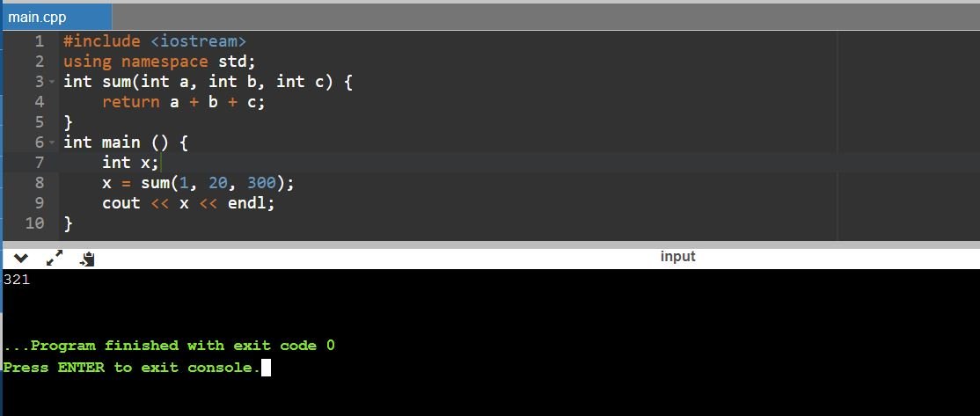Click line number 1 in the gutter
980x416 pixels.
[x=39, y=41]
